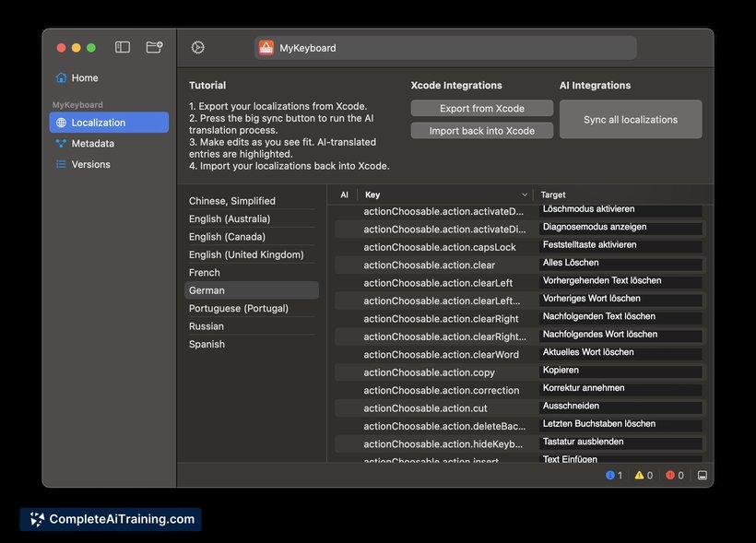Click the blue info indicator in status bar

610,476
